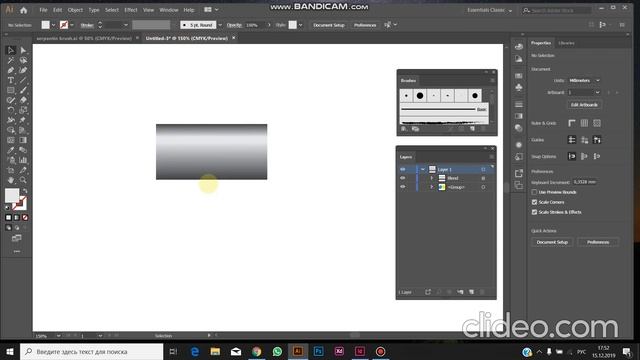
Task: Select the Column Graph tool
Action: (x=23, y=160)
